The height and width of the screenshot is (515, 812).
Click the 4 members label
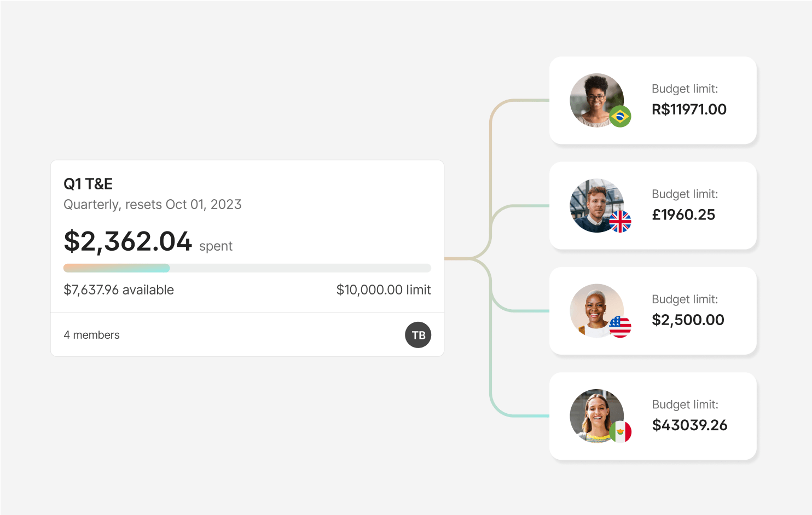(x=91, y=335)
